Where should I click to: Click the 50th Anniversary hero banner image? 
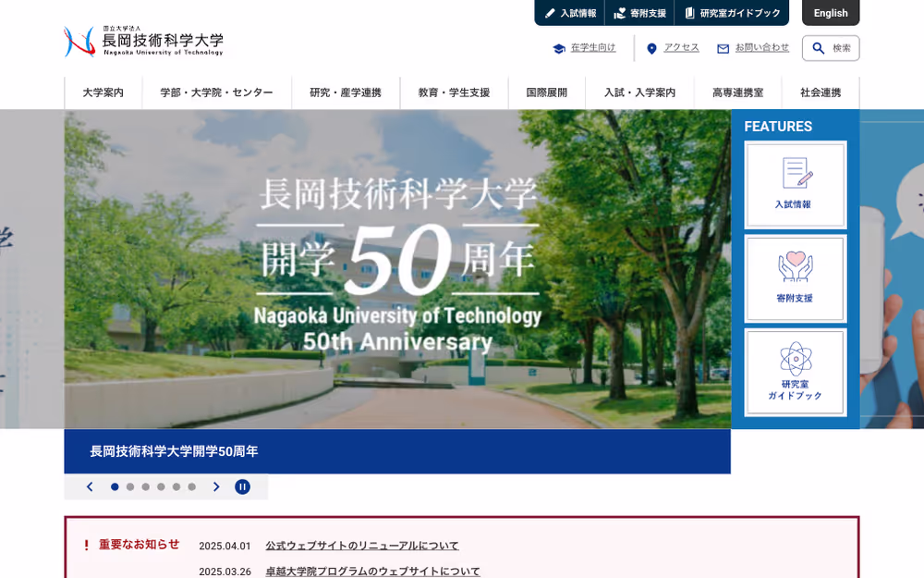pyautogui.click(x=397, y=269)
